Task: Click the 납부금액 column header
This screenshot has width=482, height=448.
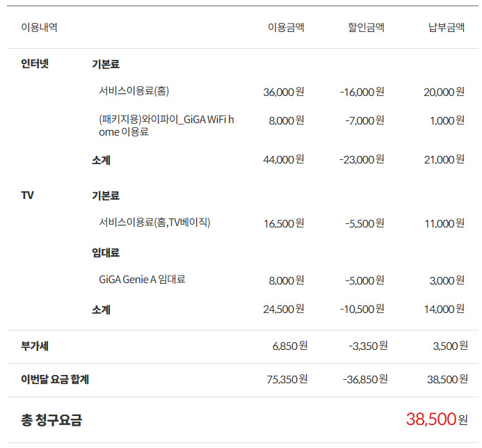Action: point(446,28)
